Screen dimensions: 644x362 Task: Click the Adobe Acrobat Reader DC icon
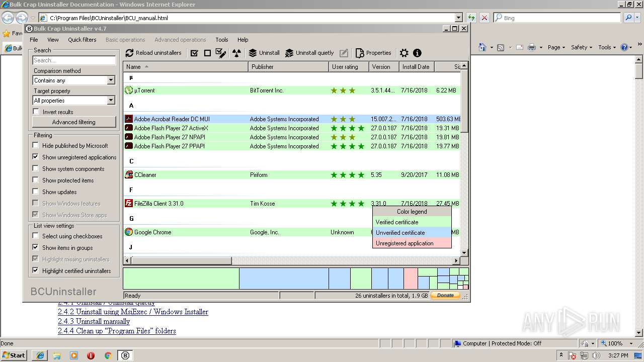[129, 119]
